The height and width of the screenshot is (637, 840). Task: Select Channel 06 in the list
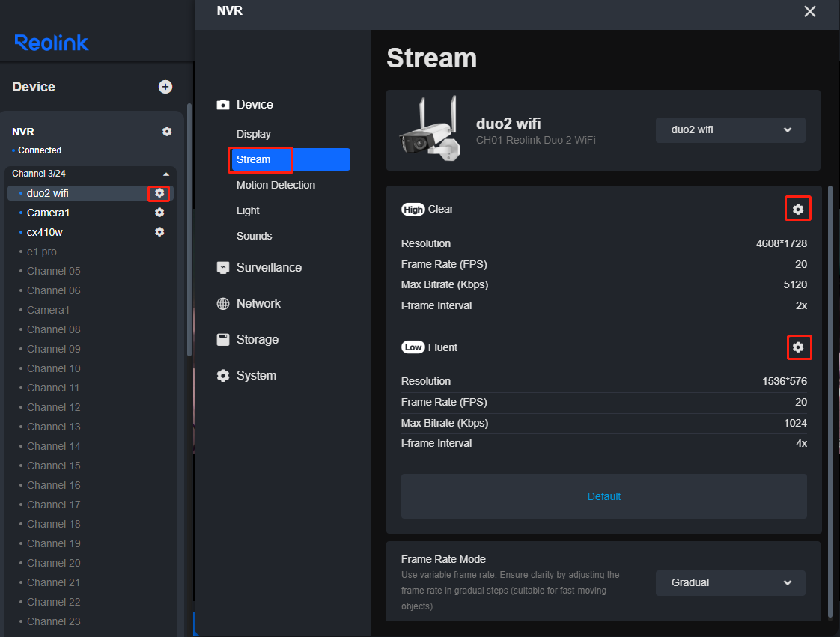54,290
